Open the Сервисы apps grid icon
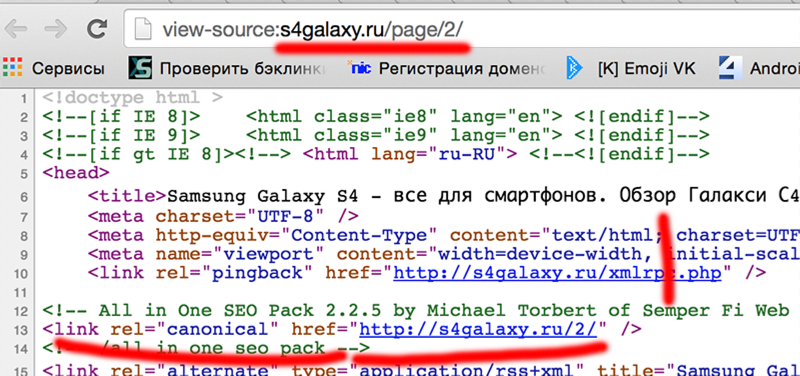The width and height of the screenshot is (800, 376). pyautogui.click(x=12, y=68)
